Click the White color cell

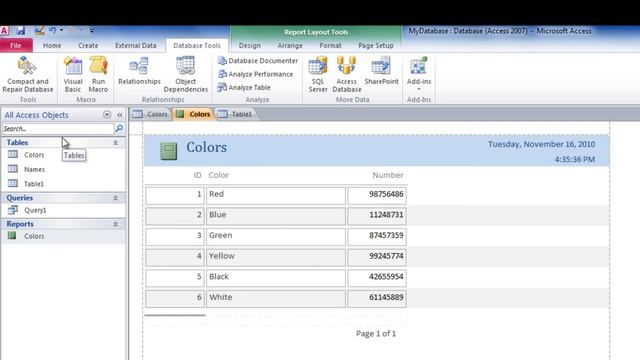pos(276,298)
